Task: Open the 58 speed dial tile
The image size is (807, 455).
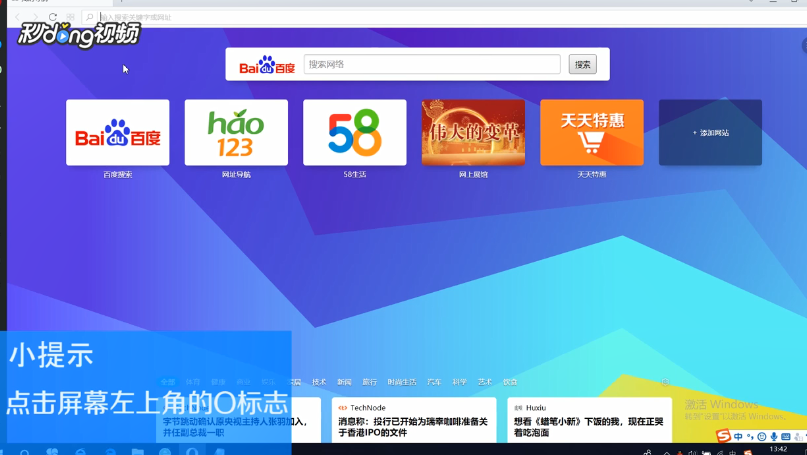Action: tap(355, 132)
